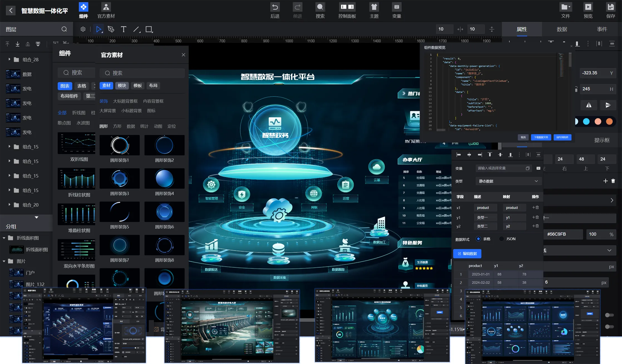Click the down arrow below the layer list
622x364 pixels.
click(36, 217)
